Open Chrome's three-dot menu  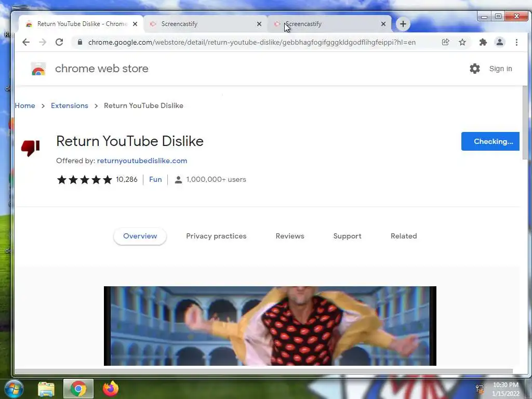coord(516,42)
